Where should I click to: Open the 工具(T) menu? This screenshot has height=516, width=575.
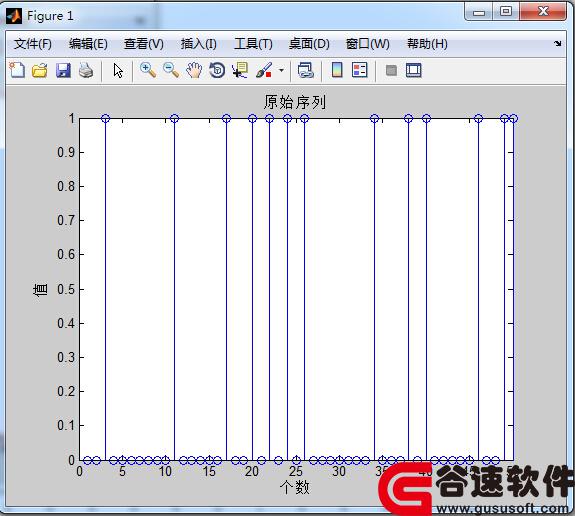(253, 44)
